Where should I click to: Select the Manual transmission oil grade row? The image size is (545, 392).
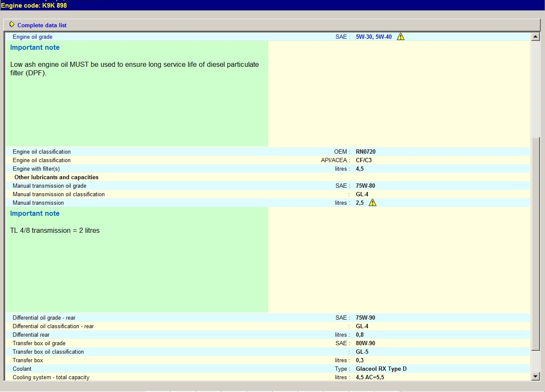click(x=49, y=186)
